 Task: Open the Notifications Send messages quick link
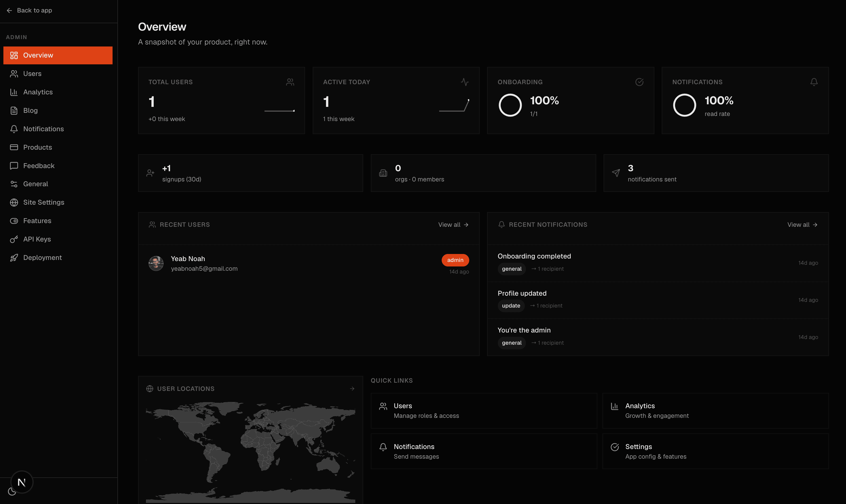tap(484, 451)
